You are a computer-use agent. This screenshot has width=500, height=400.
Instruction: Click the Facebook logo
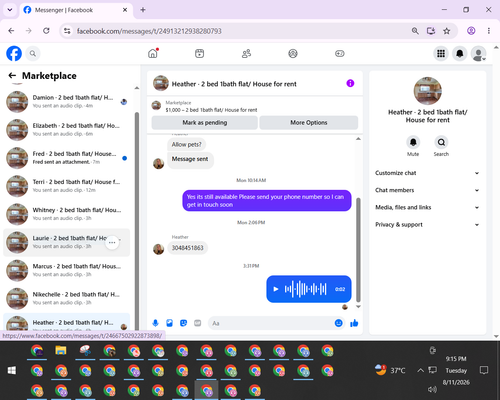[14, 53]
